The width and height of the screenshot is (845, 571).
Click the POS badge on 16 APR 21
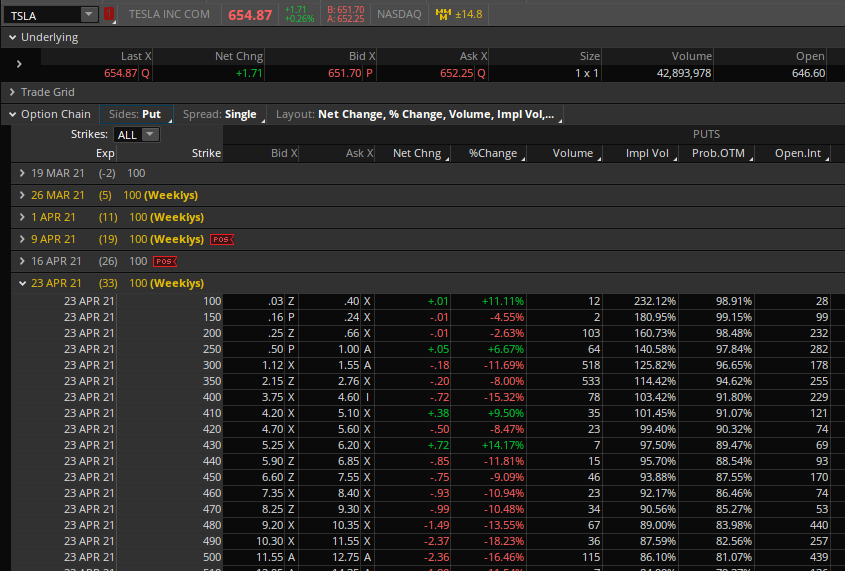(165, 261)
